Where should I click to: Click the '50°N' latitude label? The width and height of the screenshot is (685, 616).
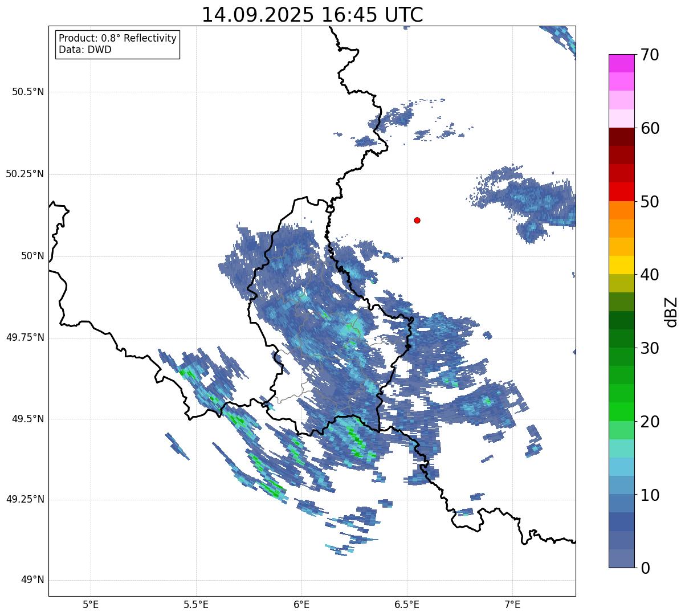[32, 256]
